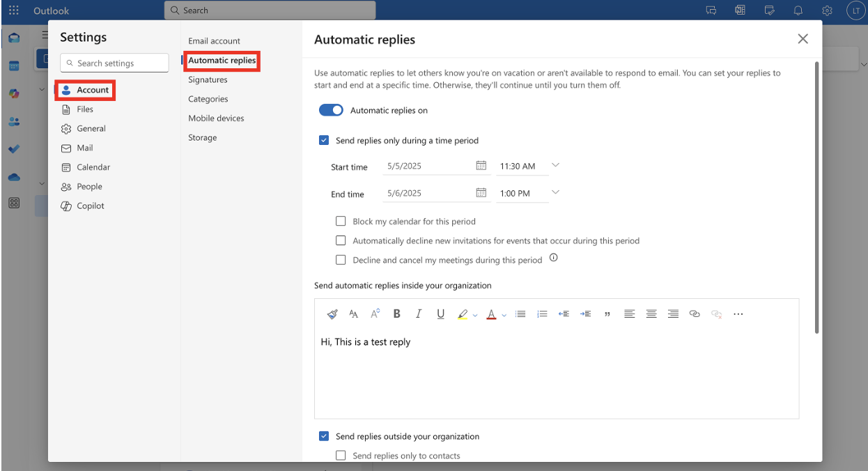Open OneDrive in the left rail
This screenshot has width=868, height=471.
14,177
